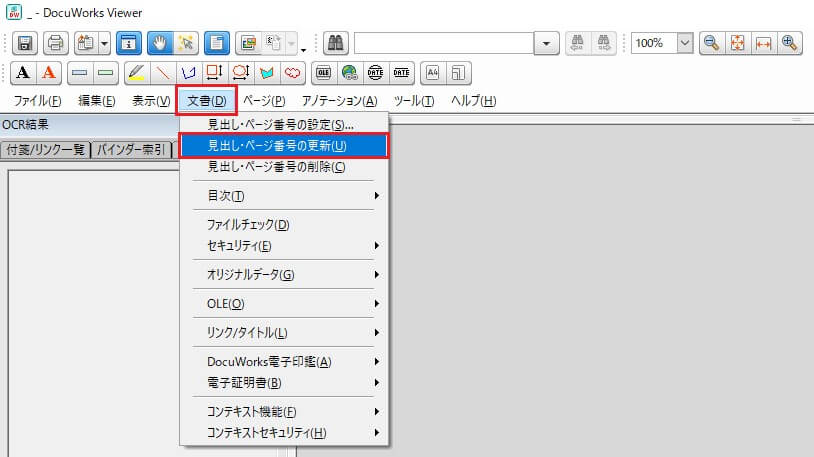
Task: Select the red cloud shape annotation
Action: click(x=292, y=73)
